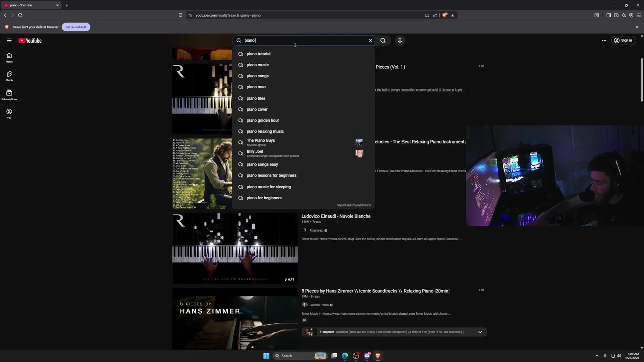Open the Hans Zimmer video thumbnail
The height and width of the screenshot is (362, 644).
pyautogui.click(x=235, y=319)
